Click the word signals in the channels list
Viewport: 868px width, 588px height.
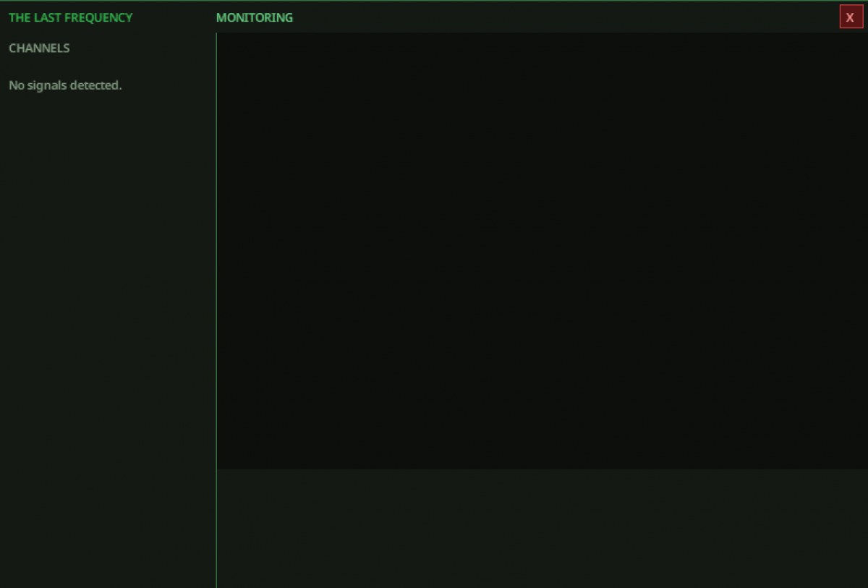click(48, 85)
